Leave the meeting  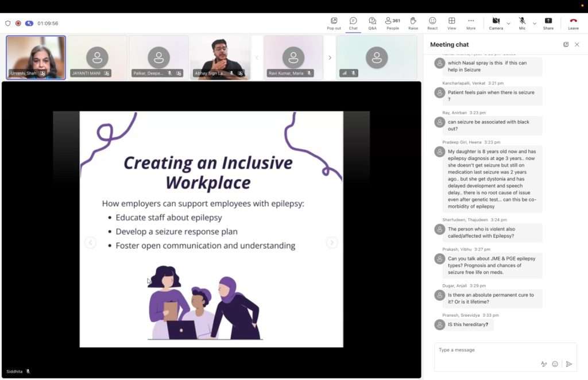573,23
